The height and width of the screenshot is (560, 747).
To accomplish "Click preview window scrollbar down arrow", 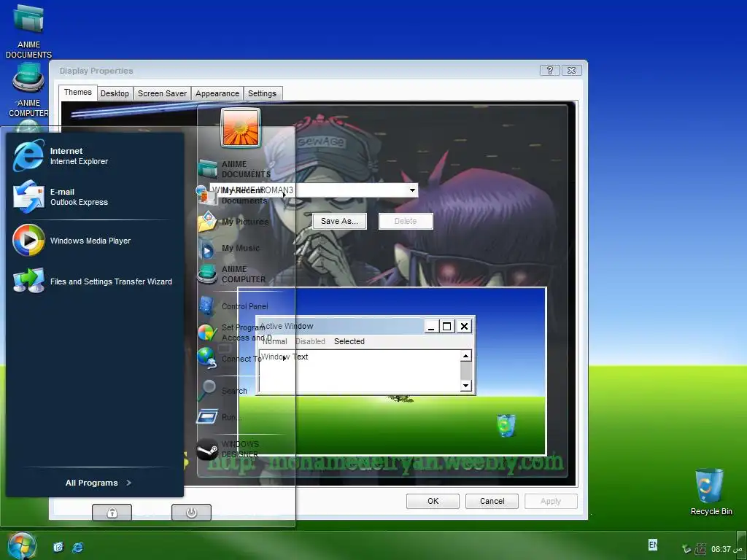I will pyautogui.click(x=465, y=386).
